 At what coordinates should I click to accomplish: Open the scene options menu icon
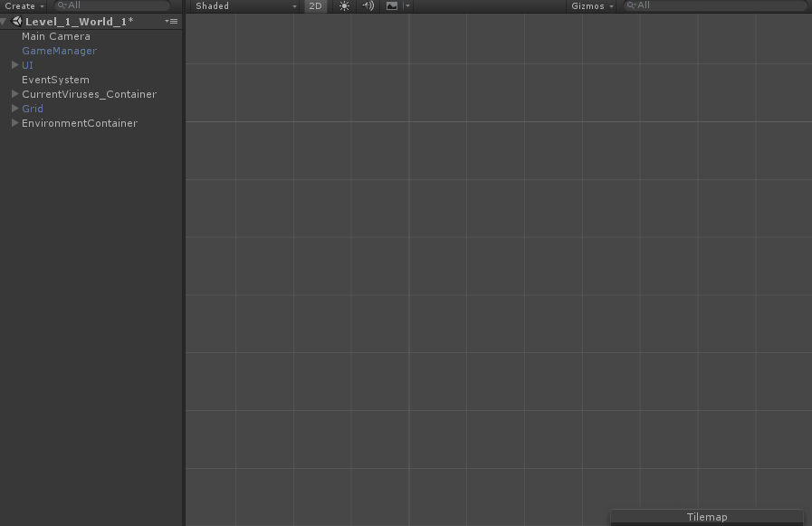point(171,21)
